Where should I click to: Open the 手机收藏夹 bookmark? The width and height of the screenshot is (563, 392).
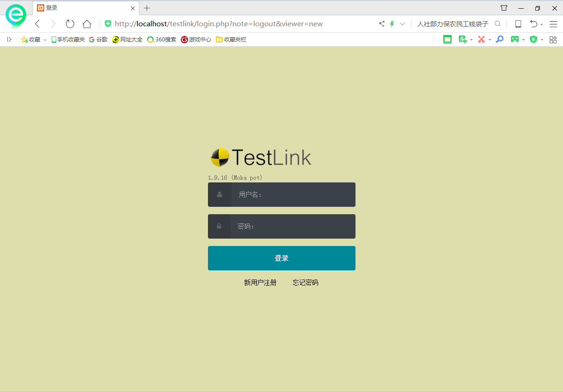tap(68, 40)
